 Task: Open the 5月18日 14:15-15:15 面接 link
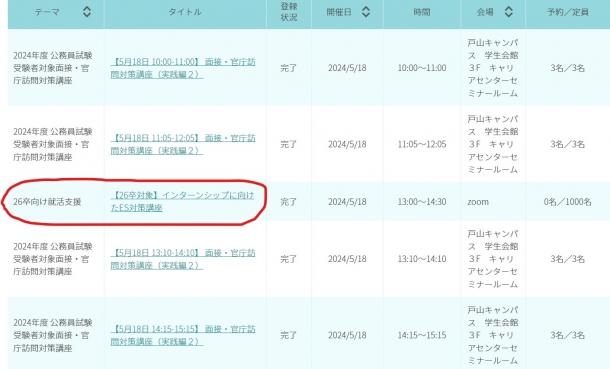[183, 335]
